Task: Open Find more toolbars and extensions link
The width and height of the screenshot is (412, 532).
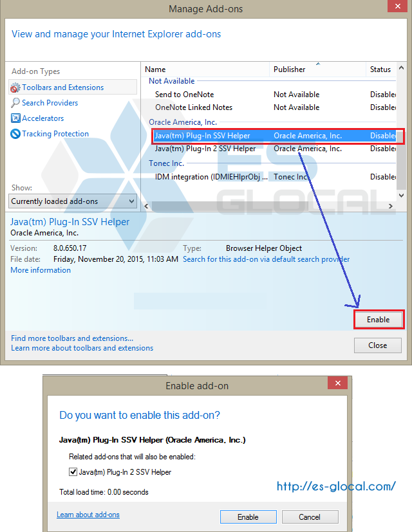Action: (x=72, y=338)
